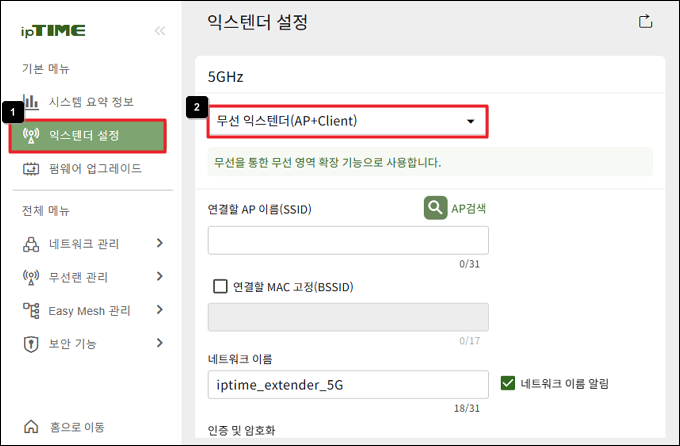Click the 연결할 AP 이름(SSID) input field

(348, 240)
